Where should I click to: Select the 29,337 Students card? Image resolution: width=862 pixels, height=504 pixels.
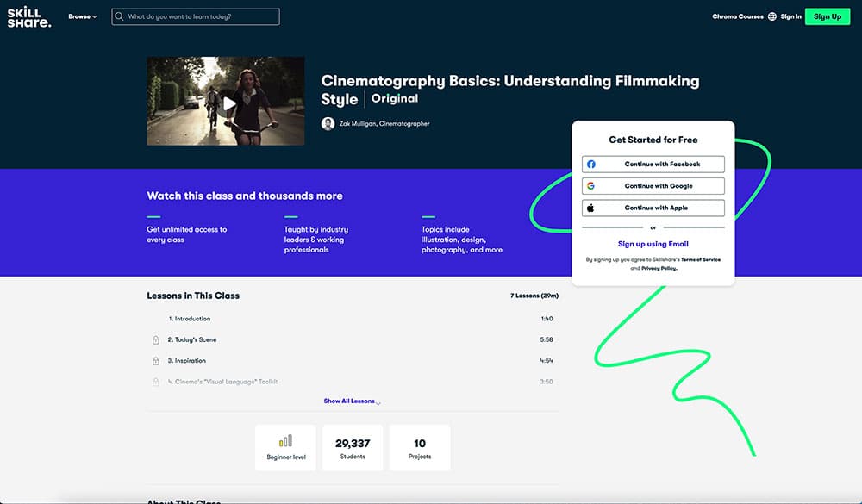coord(353,447)
